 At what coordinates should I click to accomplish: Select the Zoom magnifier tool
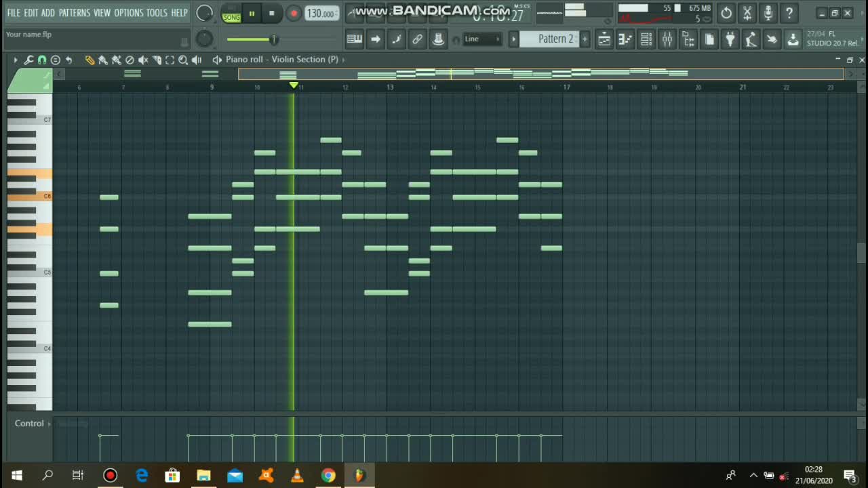coord(183,60)
